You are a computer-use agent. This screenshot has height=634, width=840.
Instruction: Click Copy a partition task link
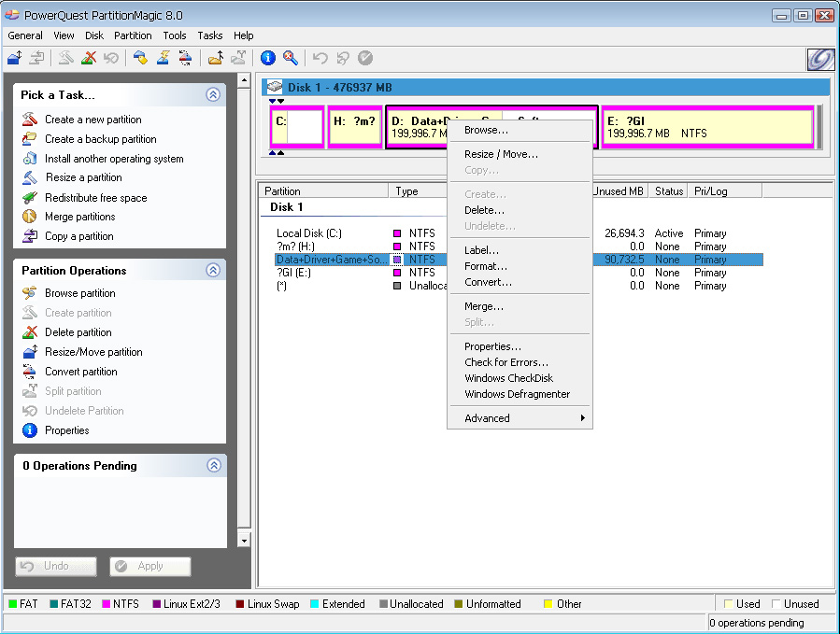click(79, 236)
